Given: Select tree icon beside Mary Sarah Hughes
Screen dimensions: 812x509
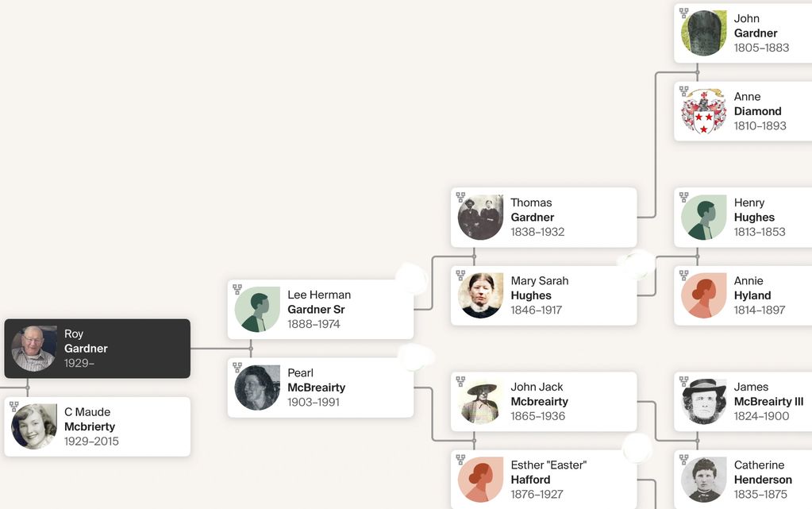Looking at the screenshot, I should (460, 276).
